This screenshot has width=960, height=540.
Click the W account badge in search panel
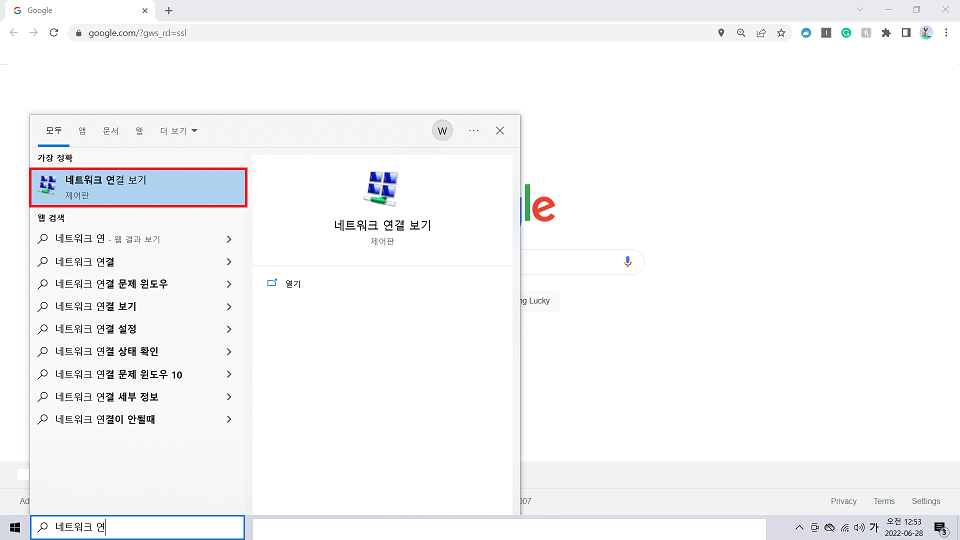(x=442, y=130)
